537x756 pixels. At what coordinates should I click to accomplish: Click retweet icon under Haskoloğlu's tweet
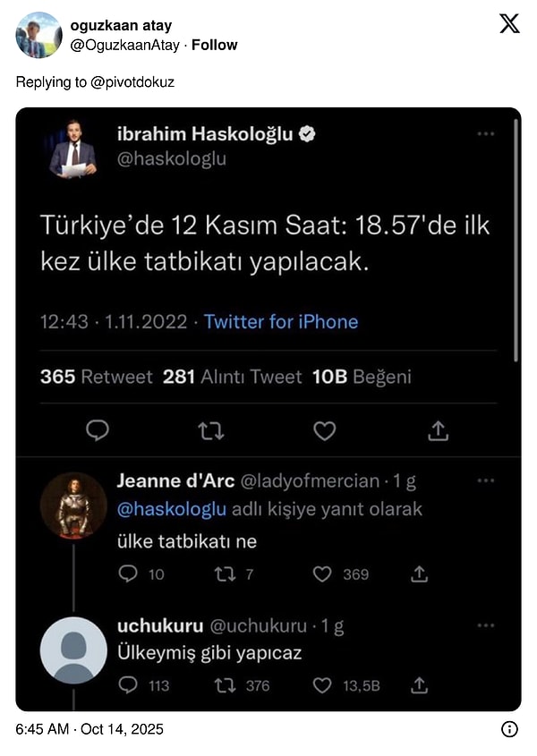(209, 431)
